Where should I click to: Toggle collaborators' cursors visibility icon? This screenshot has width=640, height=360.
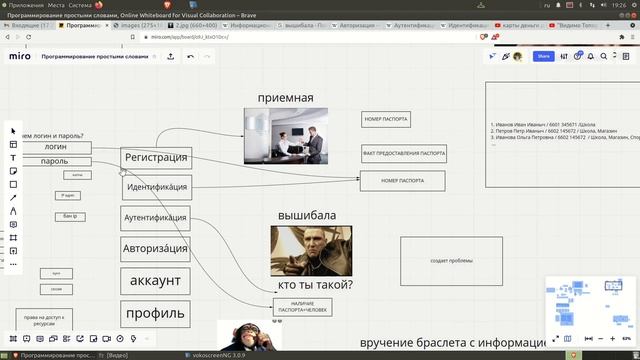492,56
